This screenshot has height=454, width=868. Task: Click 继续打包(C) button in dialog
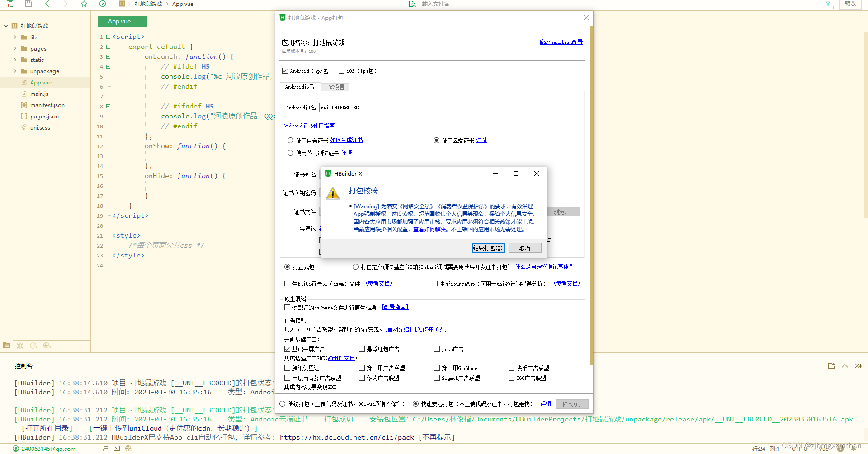point(488,248)
